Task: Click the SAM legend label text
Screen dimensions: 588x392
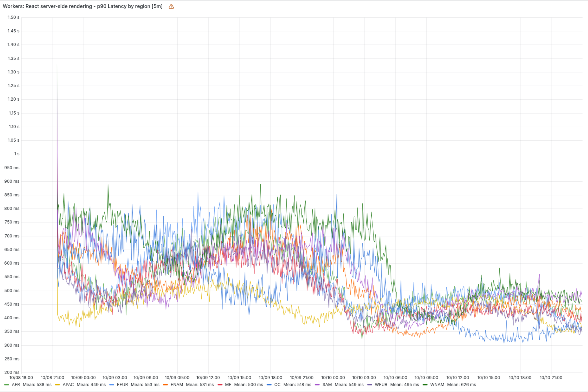Action: tap(327, 385)
